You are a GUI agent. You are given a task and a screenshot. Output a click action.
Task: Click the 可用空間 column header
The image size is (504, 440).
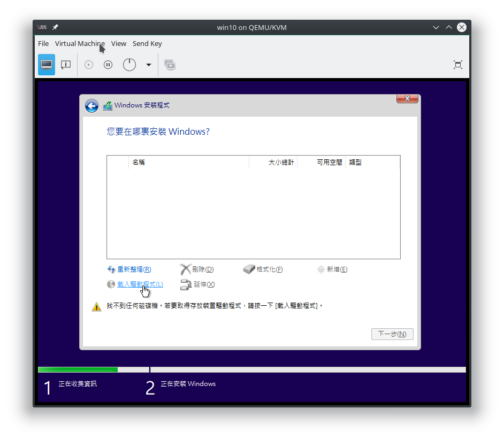322,162
